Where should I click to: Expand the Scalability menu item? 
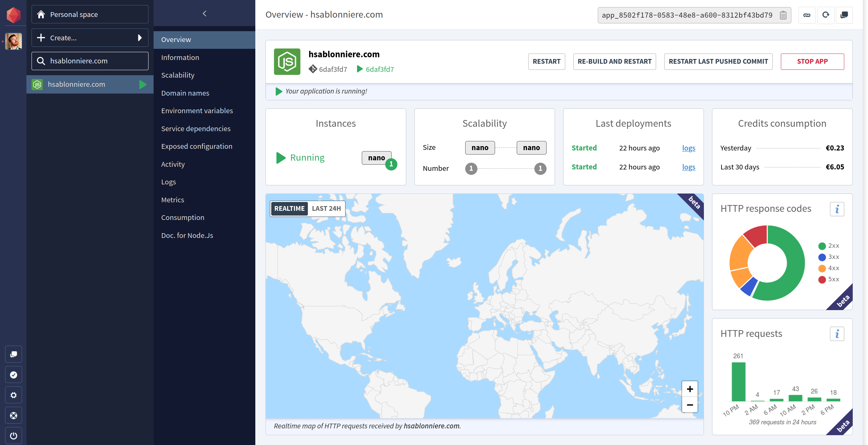(x=178, y=74)
